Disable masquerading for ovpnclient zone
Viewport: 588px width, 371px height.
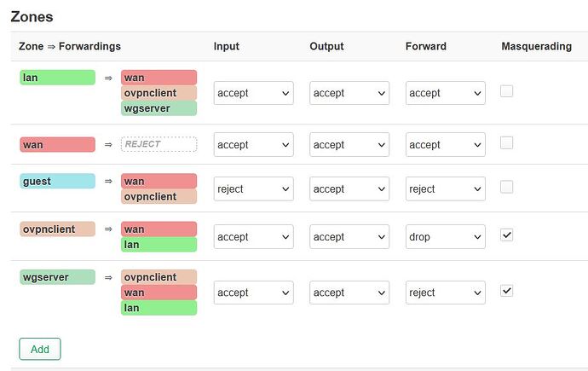click(x=506, y=235)
